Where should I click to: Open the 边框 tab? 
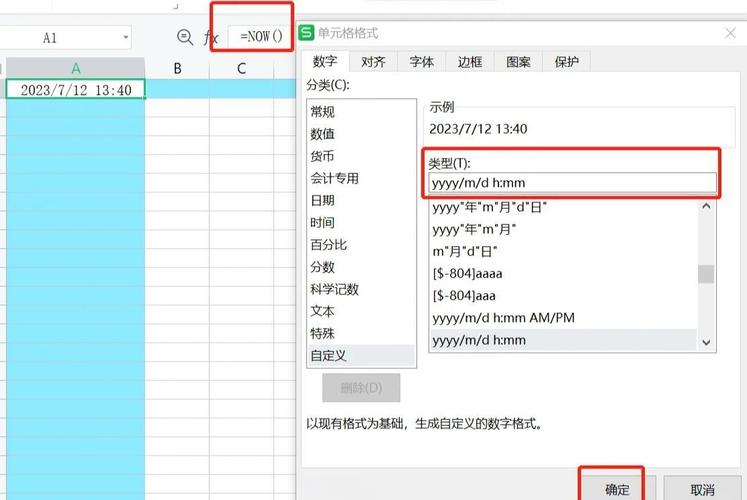pos(470,62)
